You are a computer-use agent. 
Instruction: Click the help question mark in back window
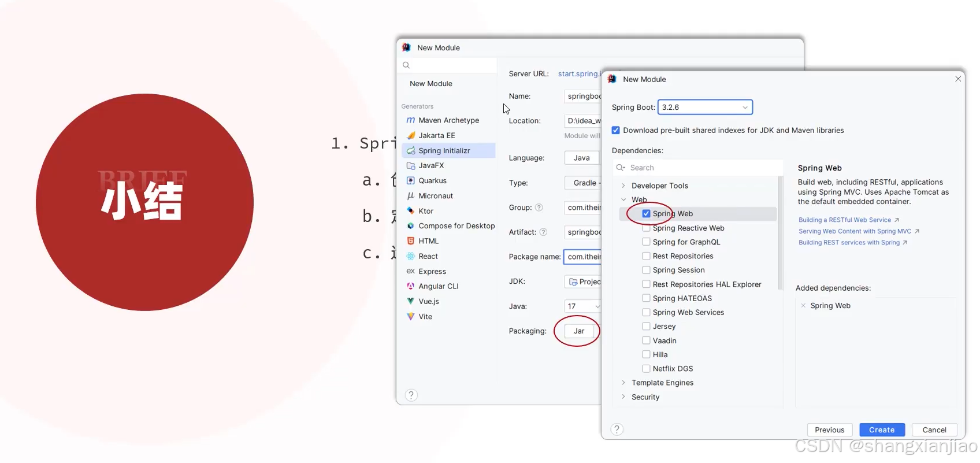(x=411, y=395)
